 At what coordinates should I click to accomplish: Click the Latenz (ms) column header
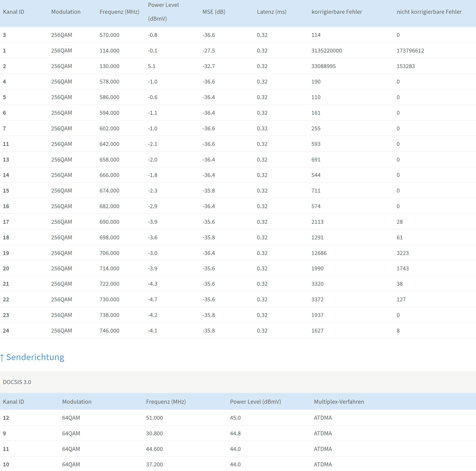(x=272, y=12)
